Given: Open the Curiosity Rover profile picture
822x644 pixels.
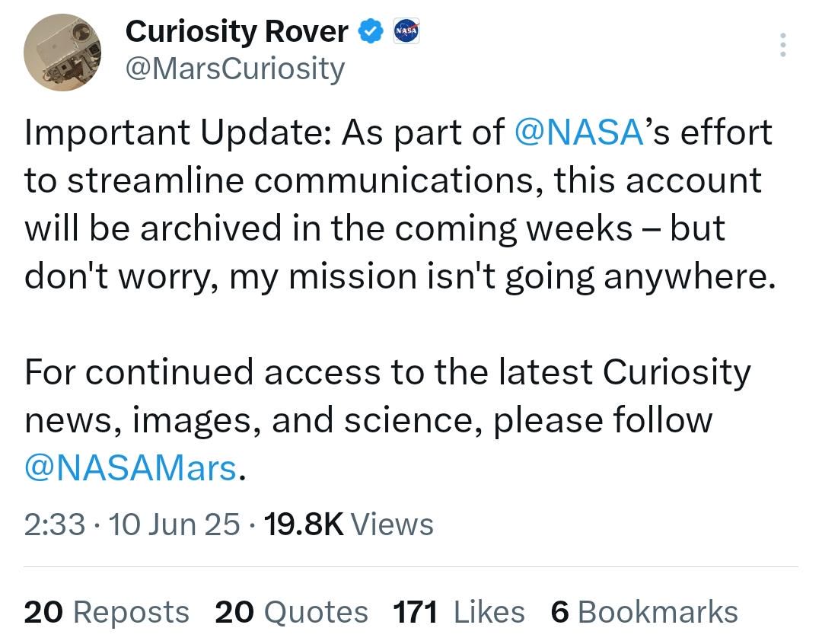Looking at the screenshot, I should tap(62, 52).
